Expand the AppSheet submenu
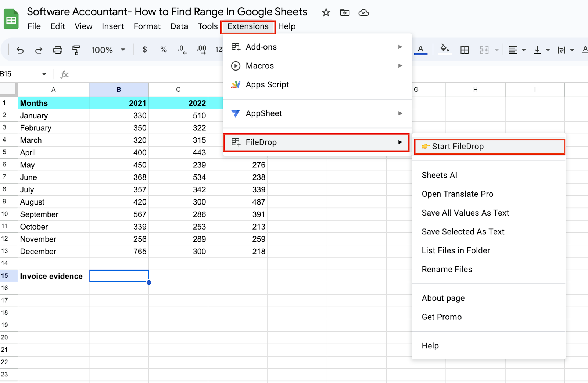The height and width of the screenshot is (383, 588). tap(318, 113)
